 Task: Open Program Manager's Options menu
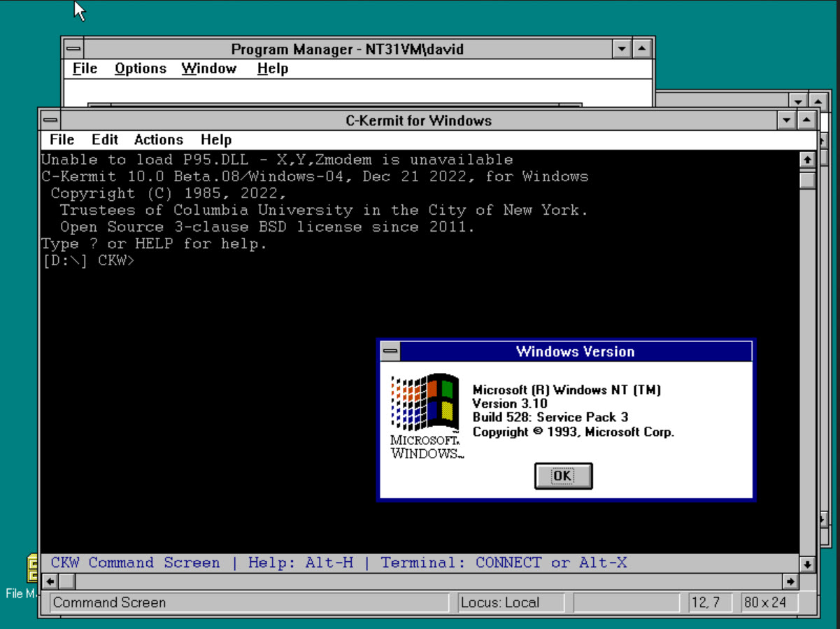pos(141,69)
